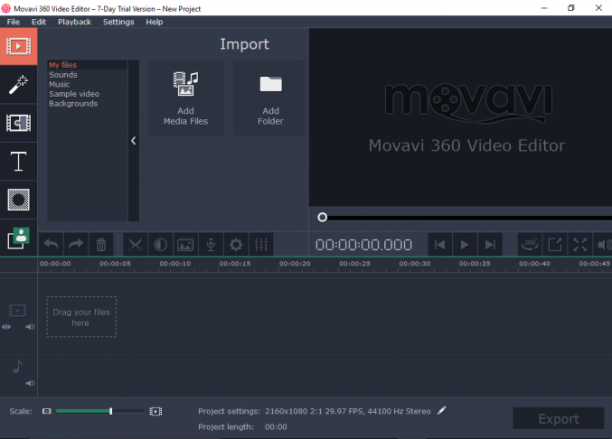Click the Record Audio microphone icon
Image resolution: width=612 pixels, height=439 pixels.
(211, 245)
